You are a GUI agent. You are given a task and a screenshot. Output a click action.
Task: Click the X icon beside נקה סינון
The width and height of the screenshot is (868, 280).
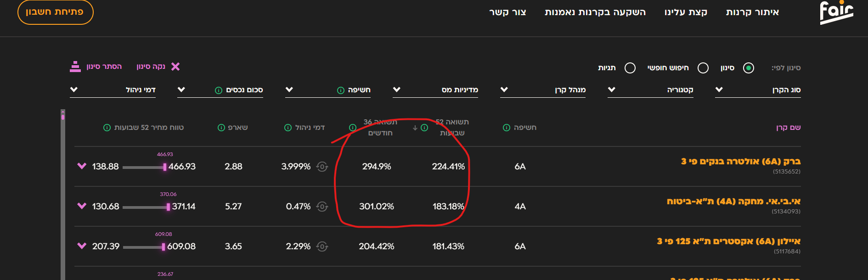176,67
